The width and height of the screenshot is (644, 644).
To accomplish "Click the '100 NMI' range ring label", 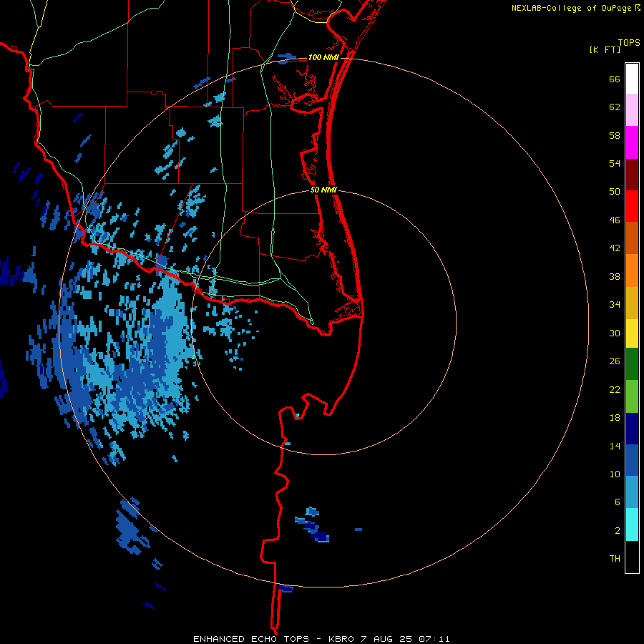I will coord(323,57).
